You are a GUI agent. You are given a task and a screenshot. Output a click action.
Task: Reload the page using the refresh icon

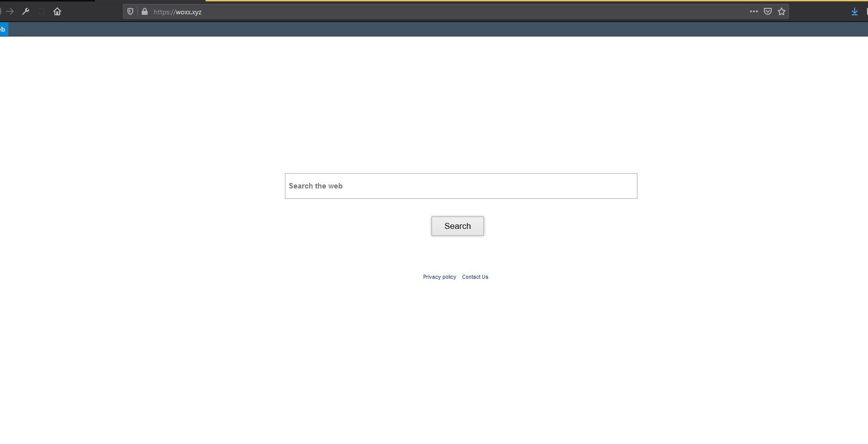tap(41, 11)
